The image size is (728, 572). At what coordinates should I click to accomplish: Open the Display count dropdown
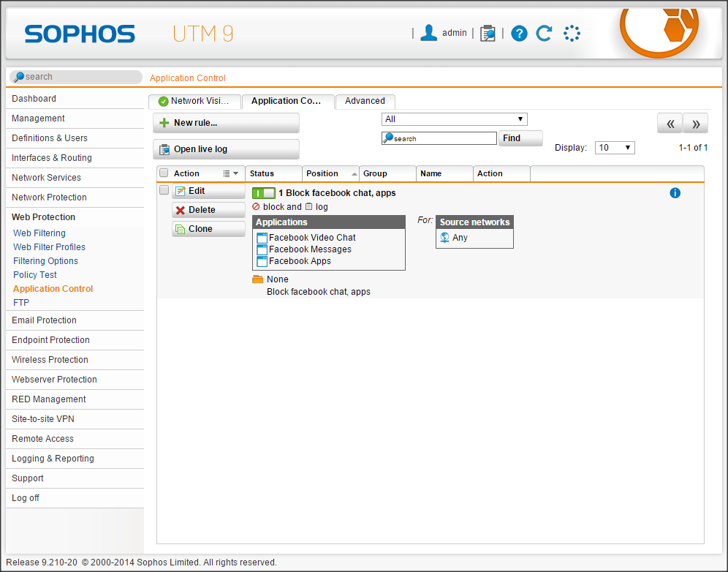[x=615, y=148]
